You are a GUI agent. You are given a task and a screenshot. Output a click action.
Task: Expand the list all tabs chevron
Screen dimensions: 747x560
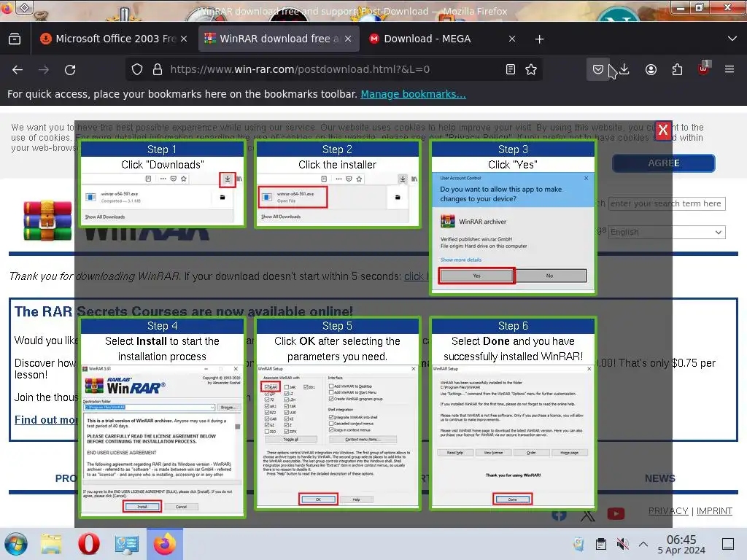click(732, 39)
